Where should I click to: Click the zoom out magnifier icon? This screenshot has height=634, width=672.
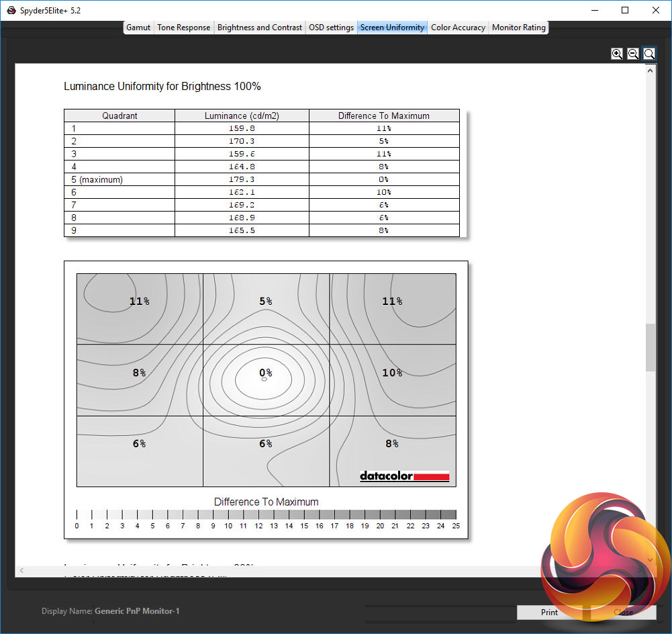click(x=633, y=54)
